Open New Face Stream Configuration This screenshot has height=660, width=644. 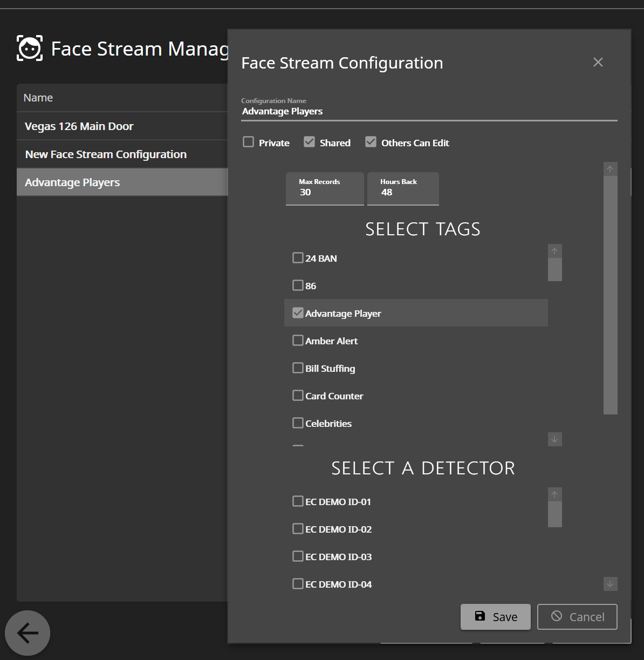(106, 154)
